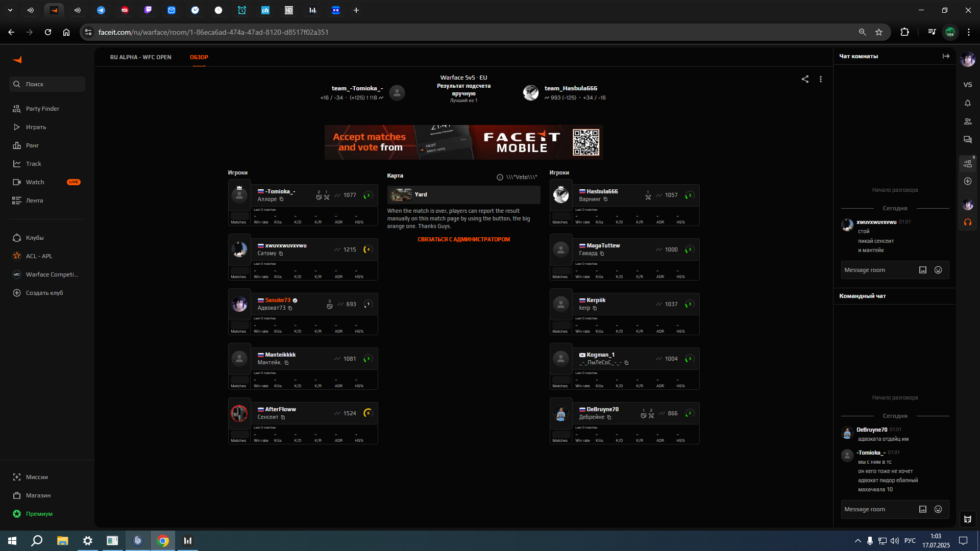The height and width of the screenshot is (551, 980).
Task: Copy -Tomioka_- game nickname Аллоре
Action: tap(281, 199)
